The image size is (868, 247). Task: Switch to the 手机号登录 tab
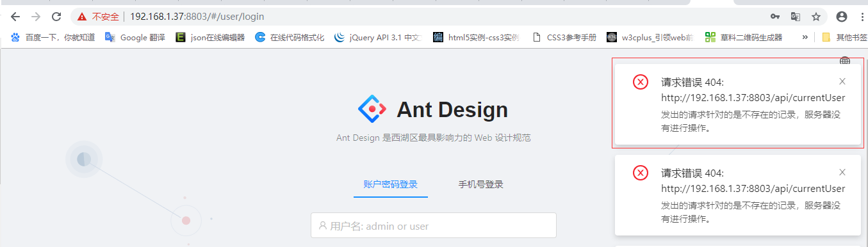[480, 184]
